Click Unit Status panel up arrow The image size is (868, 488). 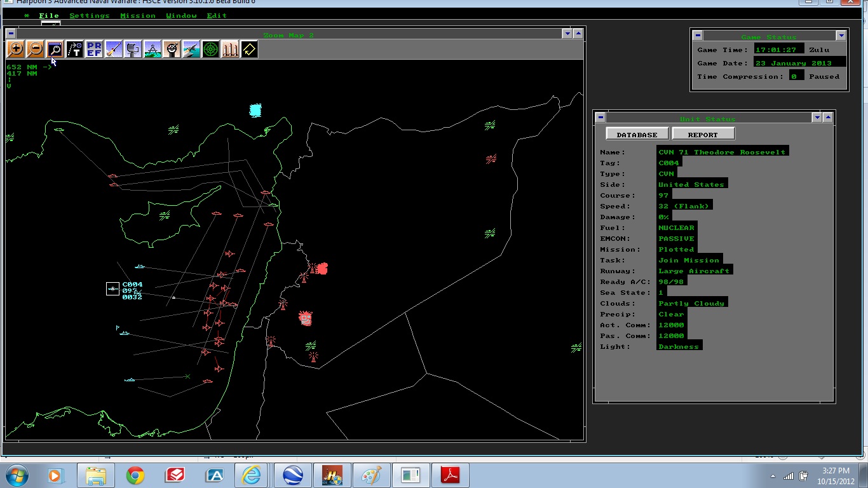click(x=827, y=118)
